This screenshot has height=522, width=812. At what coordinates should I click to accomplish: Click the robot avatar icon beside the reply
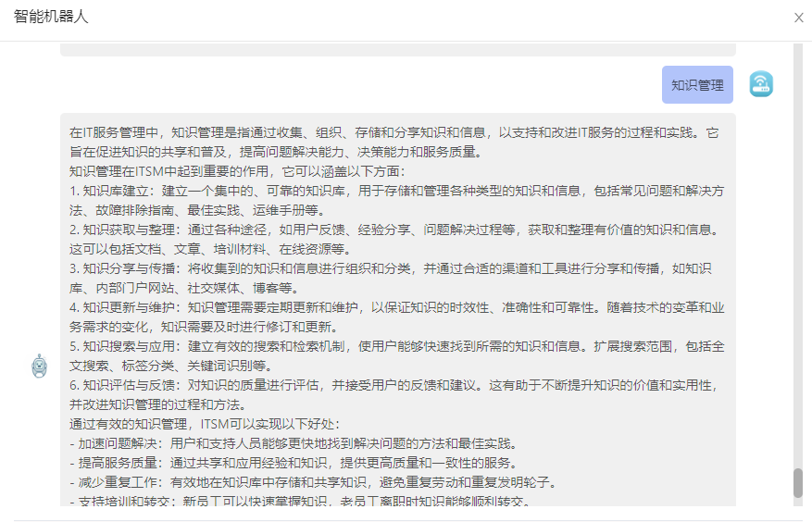click(x=40, y=367)
